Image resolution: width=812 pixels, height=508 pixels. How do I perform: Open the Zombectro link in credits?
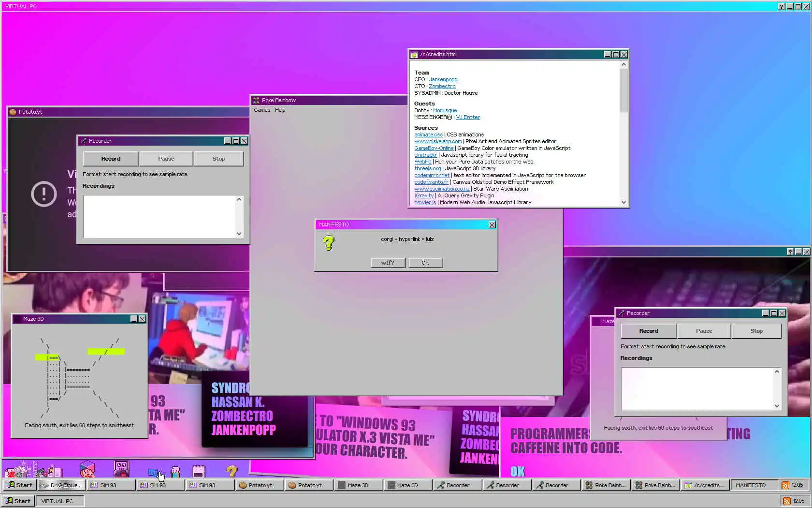pos(442,86)
